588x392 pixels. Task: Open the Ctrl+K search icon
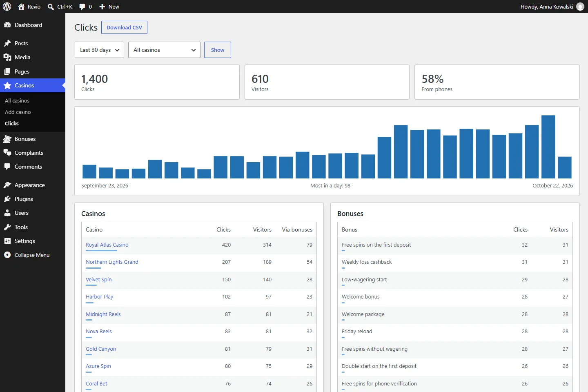click(51, 7)
